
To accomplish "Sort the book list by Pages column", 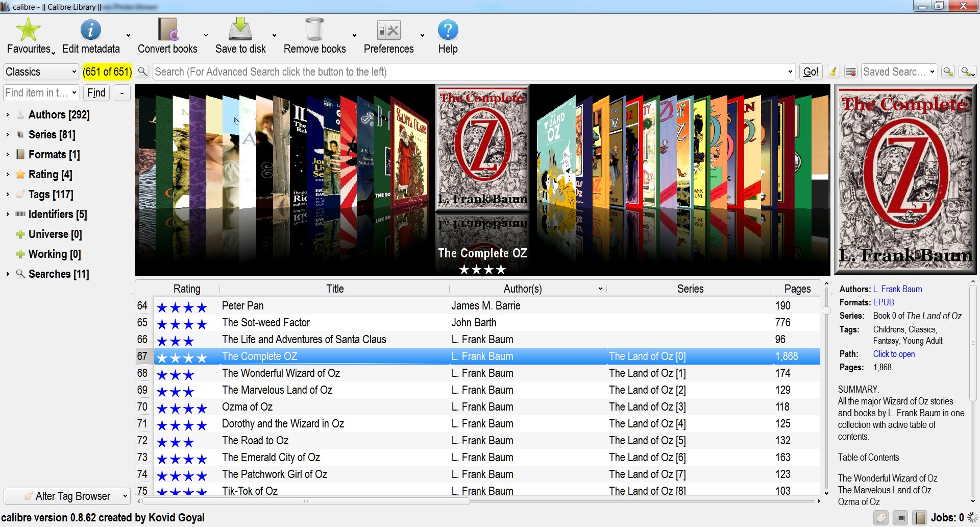I will [797, 289].
